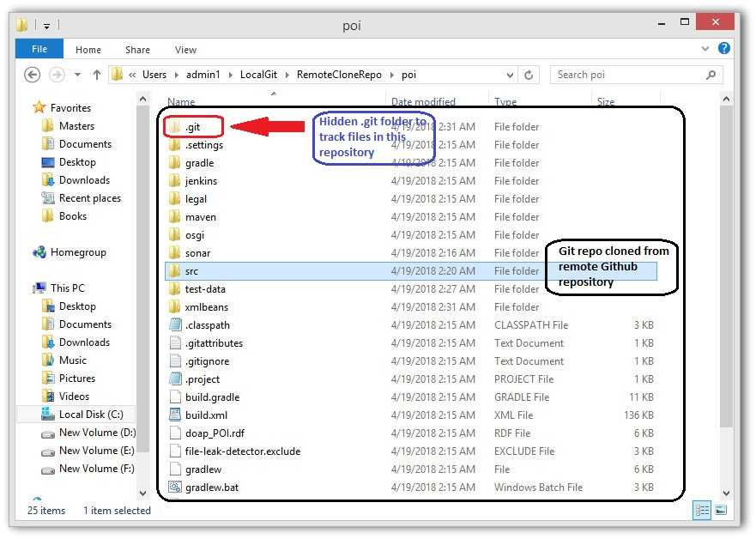The width and height of the screenshot is (756, 539).
Task: Sort files by Date modified column
Action: 423,102
